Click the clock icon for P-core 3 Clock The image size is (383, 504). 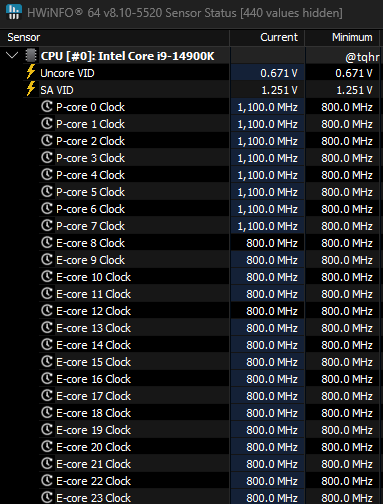pos(47,158)
